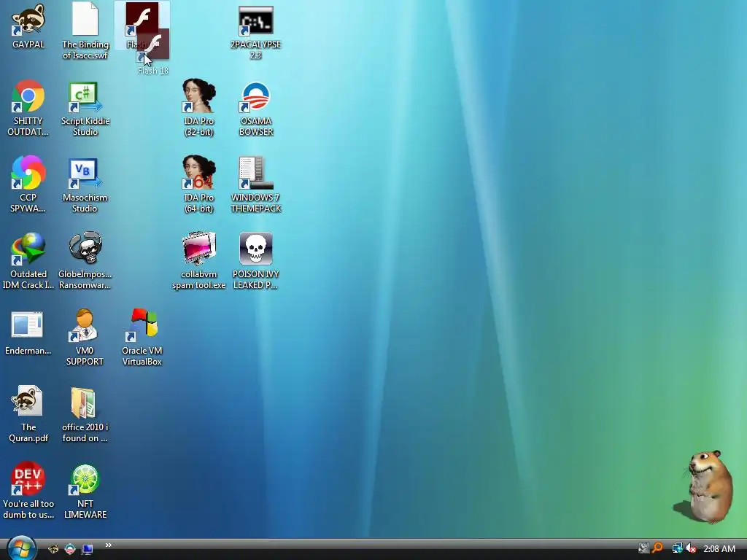The height and width of the screenshot is (560, 747).
Task: Click the 2:08 AM taskbar clock
Action: click(719, 548)
